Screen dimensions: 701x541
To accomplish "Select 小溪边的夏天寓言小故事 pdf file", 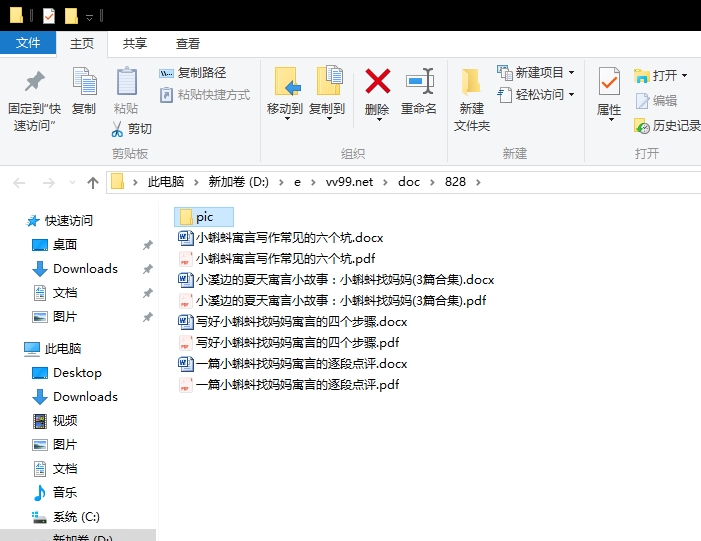I will click(x=332, y=300).
